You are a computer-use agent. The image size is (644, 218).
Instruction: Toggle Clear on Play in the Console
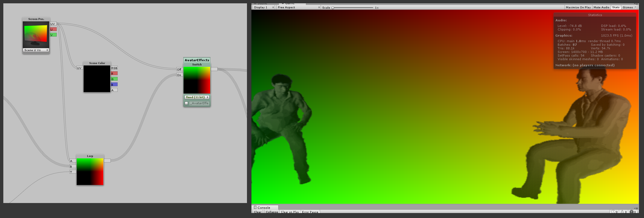pyautogui.click(x=290, y=212)
